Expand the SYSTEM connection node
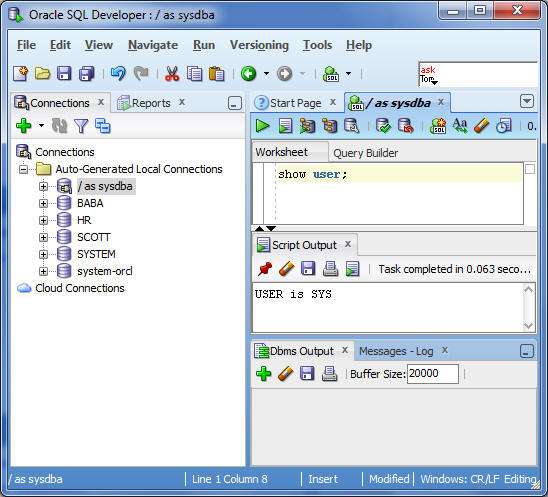 tap(43, 254)
